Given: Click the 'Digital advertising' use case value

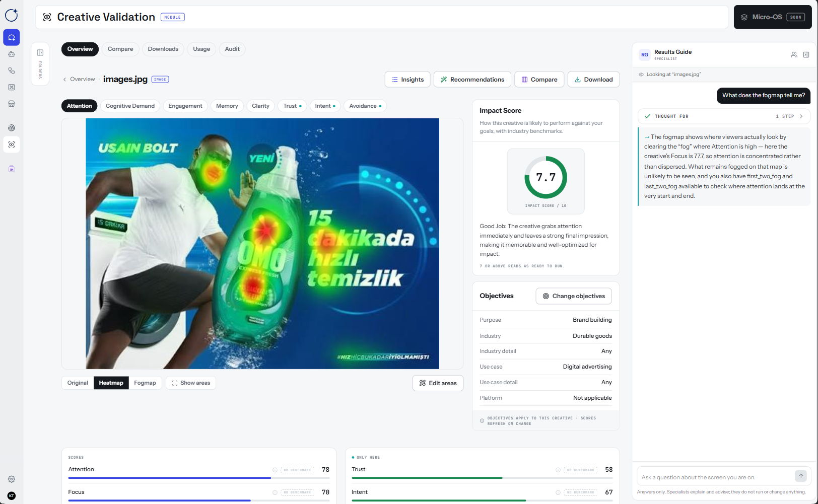Looking at the screenshot, I should [x=587, y=367].
